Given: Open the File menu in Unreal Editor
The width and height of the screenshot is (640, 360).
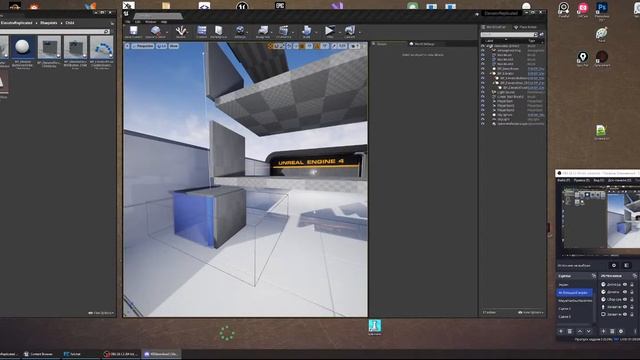Looking at the screenshot, I should (128, 22).
